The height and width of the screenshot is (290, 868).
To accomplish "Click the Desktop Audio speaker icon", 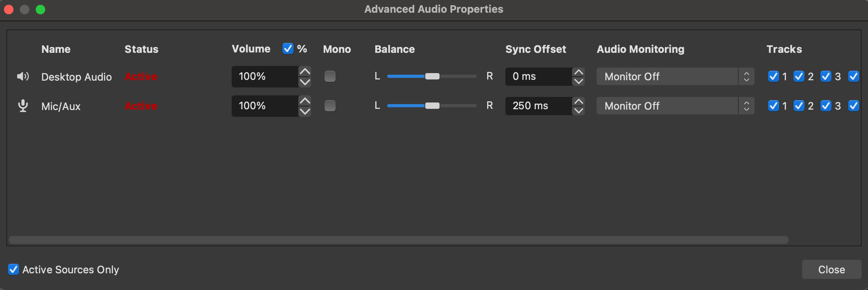I will click(x=23, y=76).
